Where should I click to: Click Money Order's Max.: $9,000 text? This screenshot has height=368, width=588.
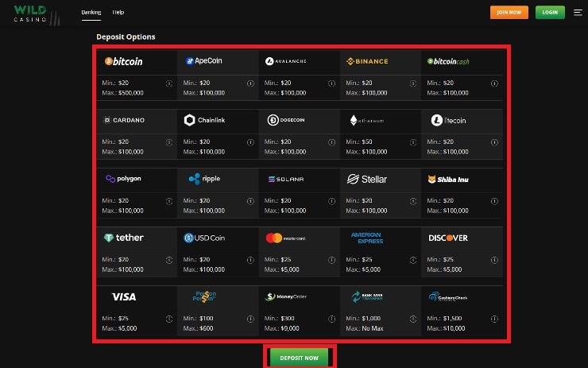(x=281, y=328)
